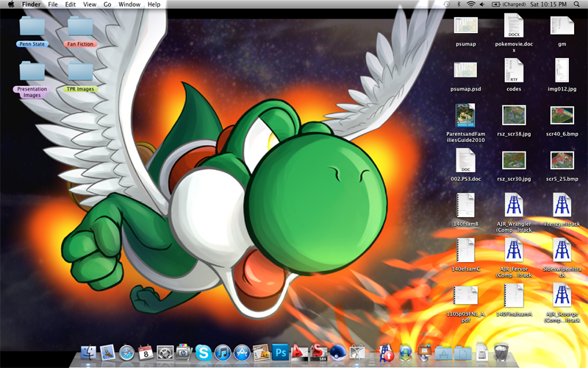Select the TPR Images folder
The height and width of the screenshot is (368, 588).
coord(80,77)
